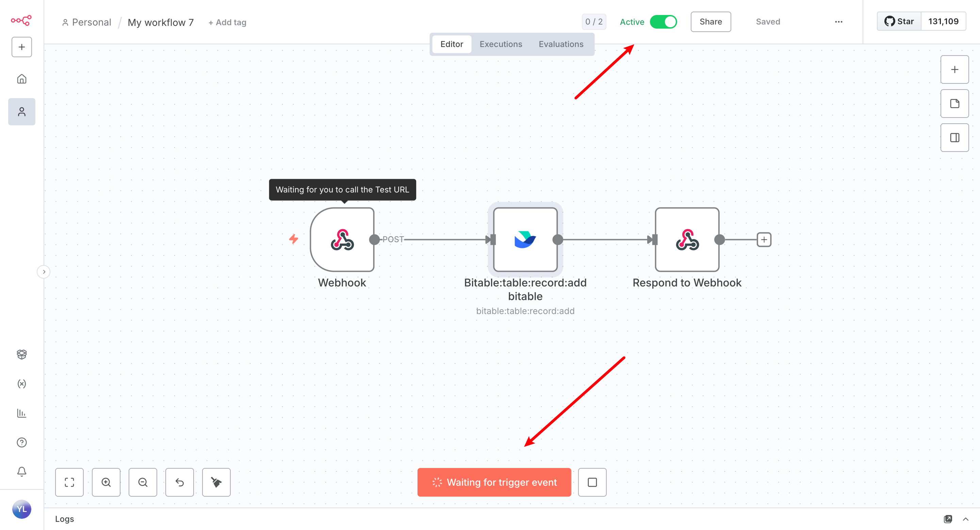Zoom out of the workflow canvas

(143, 482)
